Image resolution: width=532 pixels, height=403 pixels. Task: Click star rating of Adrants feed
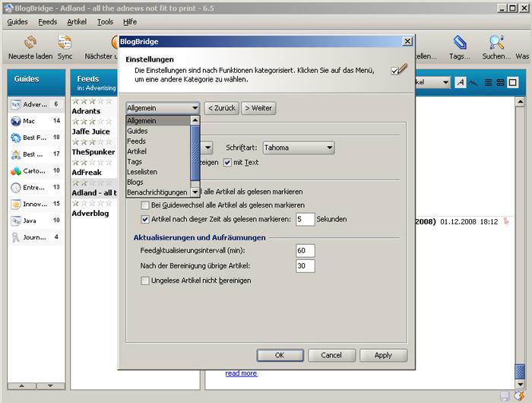pos(92,101)
